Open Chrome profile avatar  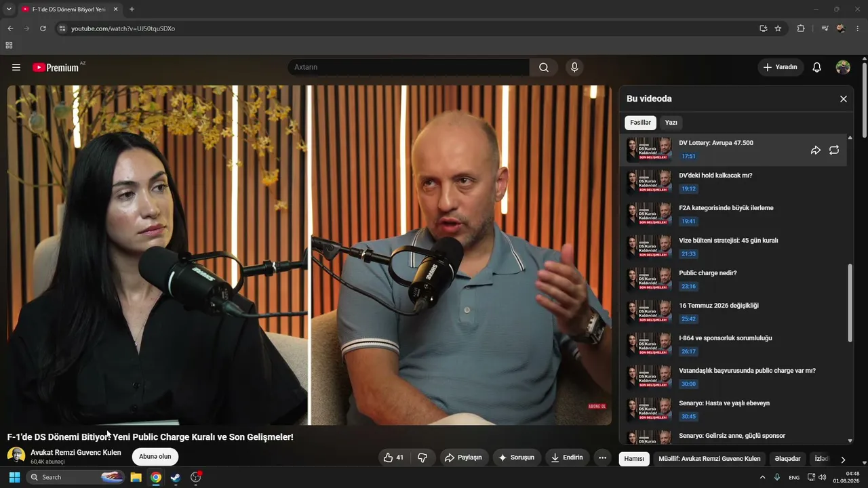[841, 28]
